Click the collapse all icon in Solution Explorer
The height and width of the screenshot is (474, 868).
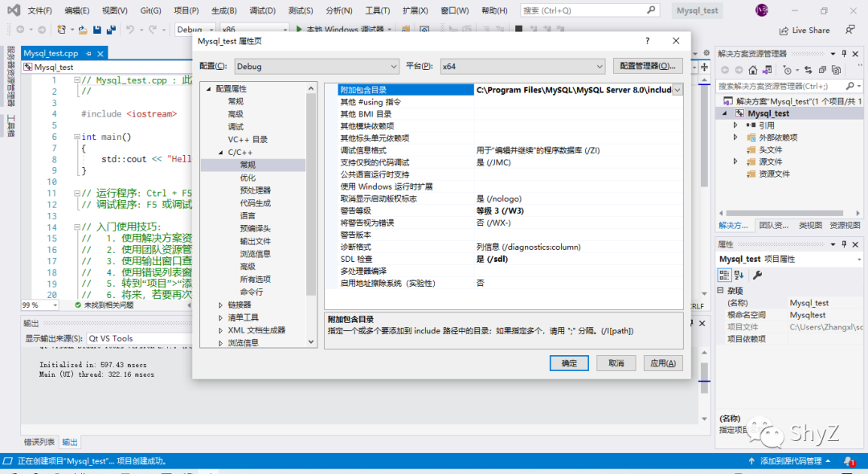click(x=823, y=70)
